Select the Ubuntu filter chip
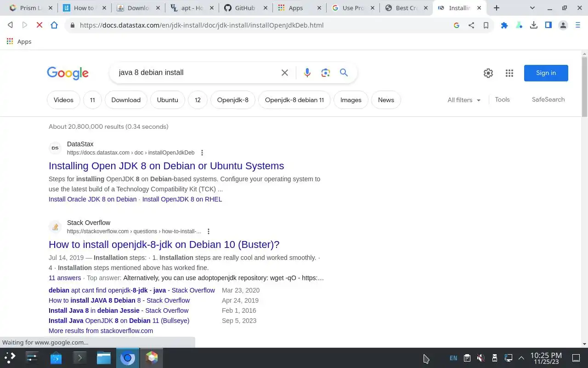588x368 pixels. coord(167,100)
